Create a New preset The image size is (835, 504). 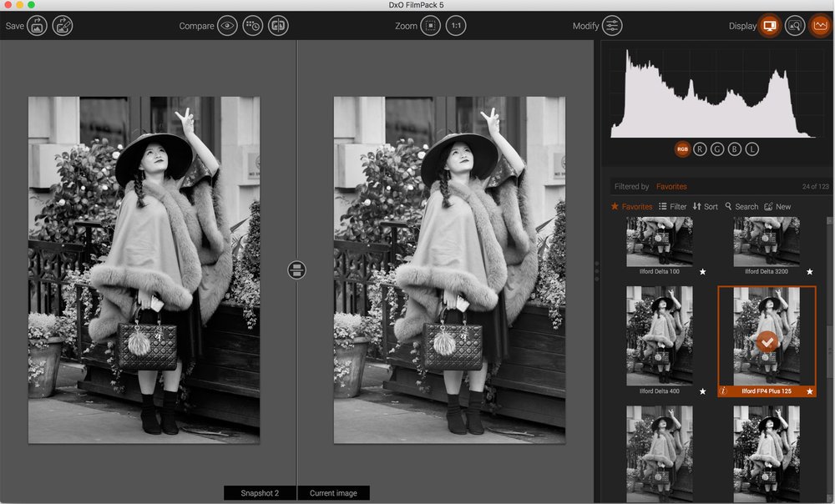(x=777, y=206)
